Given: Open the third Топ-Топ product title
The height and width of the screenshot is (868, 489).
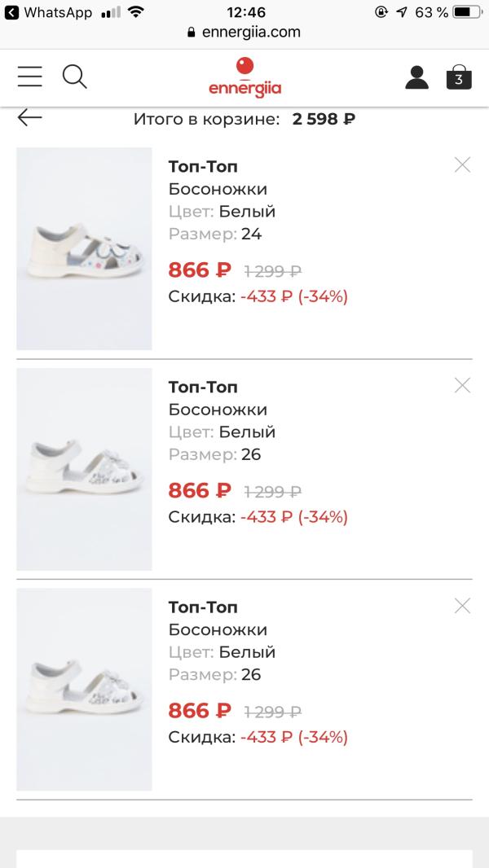Looking at the screenshot, I should tap(203, 607).
